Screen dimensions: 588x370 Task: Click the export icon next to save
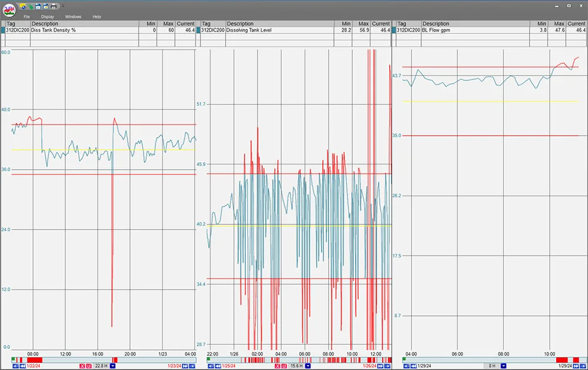(x=46, y=6)
